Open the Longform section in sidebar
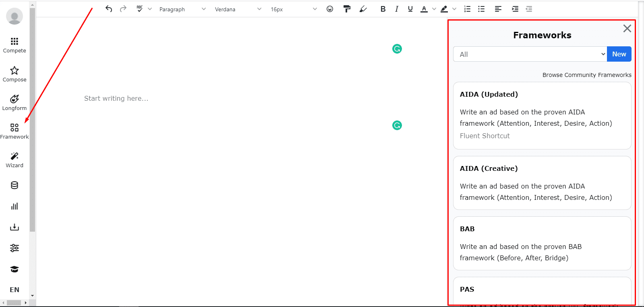This screenshot has width=644, height=307. 14,103
